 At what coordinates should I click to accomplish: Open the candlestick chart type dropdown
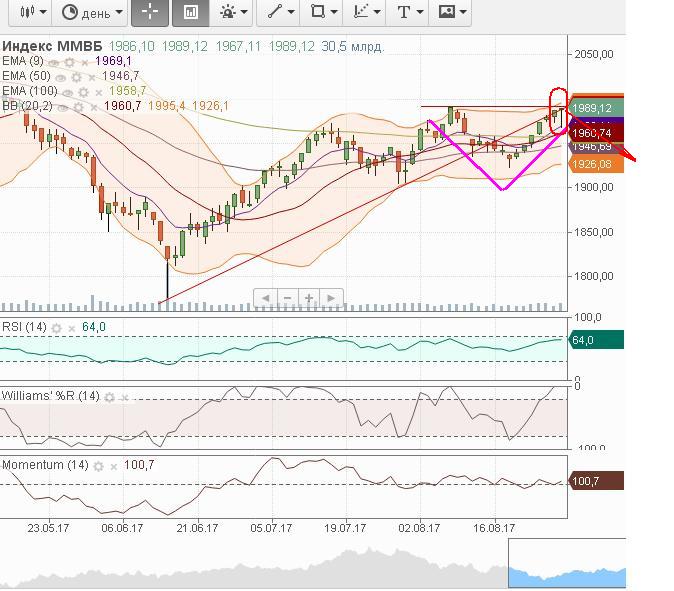tap(31, 12)
